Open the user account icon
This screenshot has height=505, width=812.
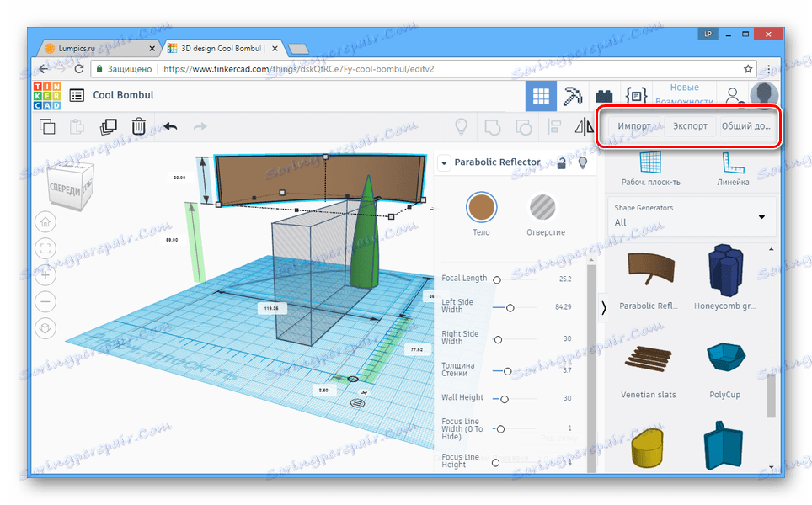tap(732, 96)
